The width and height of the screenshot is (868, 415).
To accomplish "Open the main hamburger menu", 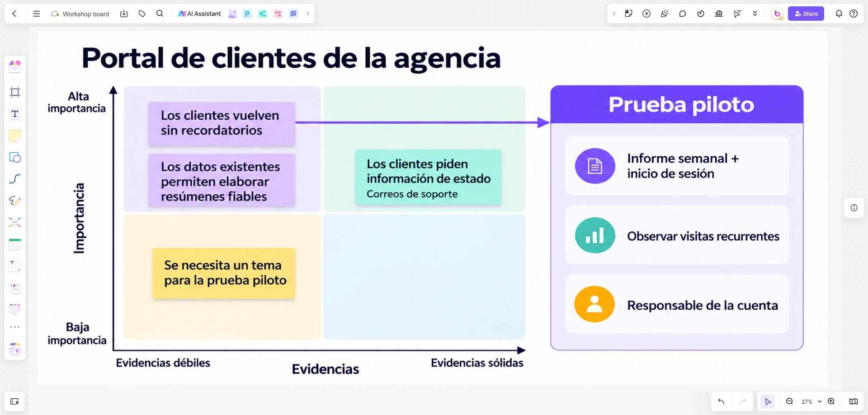I will pos(37,14).
